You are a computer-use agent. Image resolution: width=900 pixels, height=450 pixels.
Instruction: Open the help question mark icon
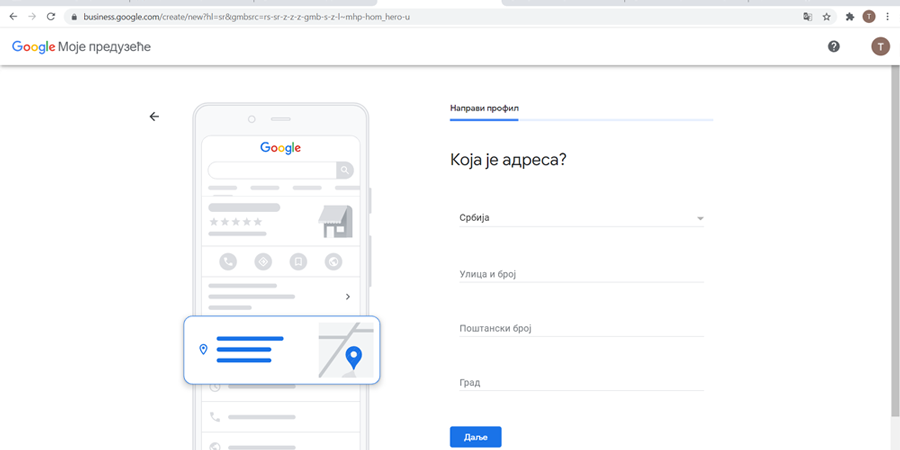(x=833, y=46)
